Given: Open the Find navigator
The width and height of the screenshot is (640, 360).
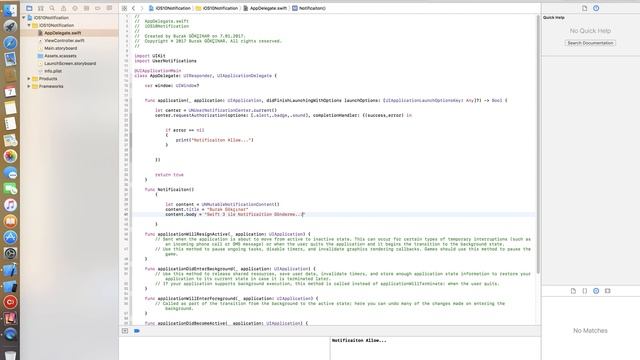Looking at the screenshot, I should click(52, 8).
